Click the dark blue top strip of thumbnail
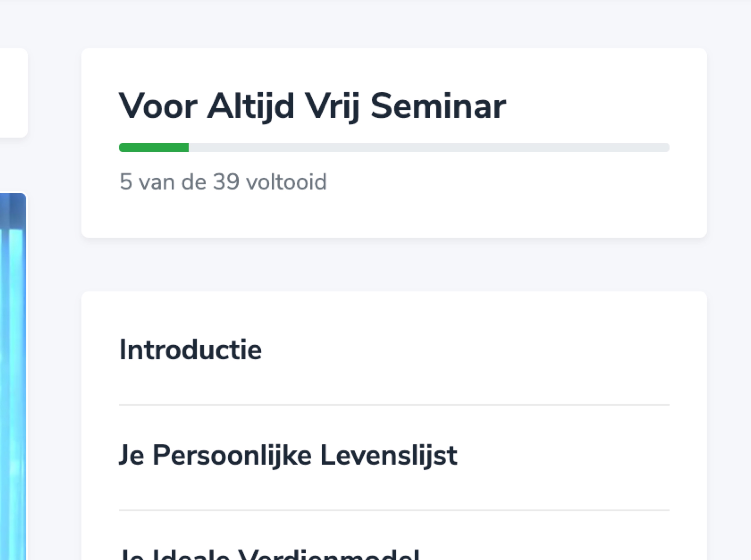The image size is (751, 560). coord(13,210)
